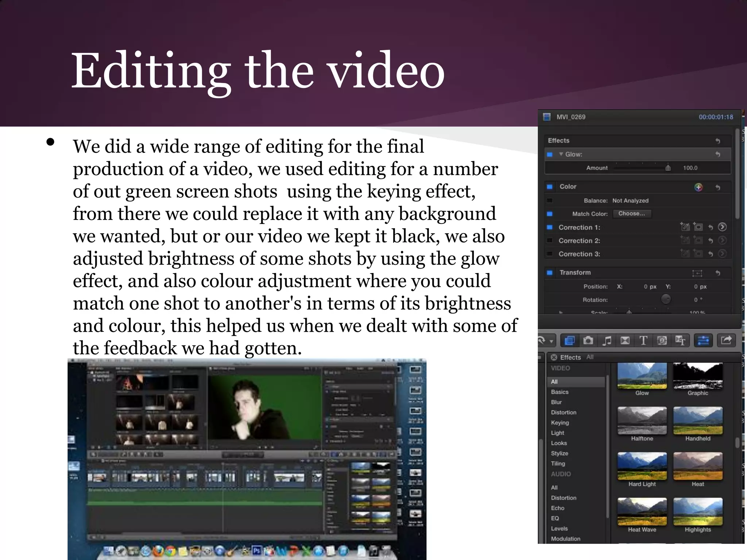
Task: Select the Hard Light effect thumbnail
Action: pyautogui.click(x=642, y=466)
